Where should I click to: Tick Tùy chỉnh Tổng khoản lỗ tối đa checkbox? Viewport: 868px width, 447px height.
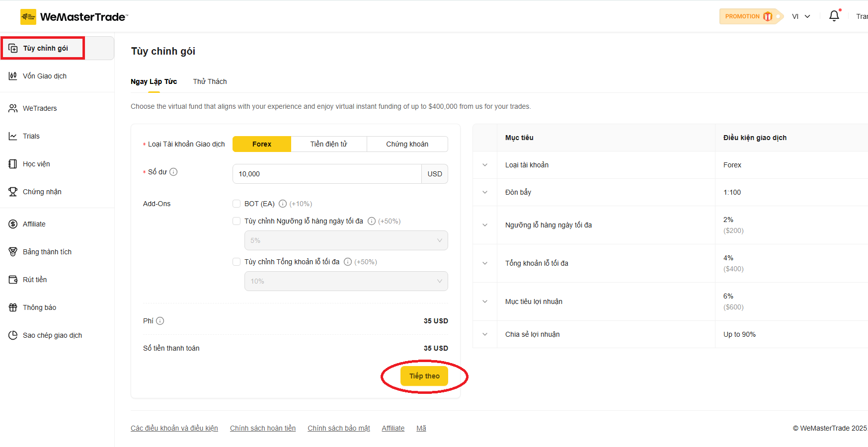point(237,262)
